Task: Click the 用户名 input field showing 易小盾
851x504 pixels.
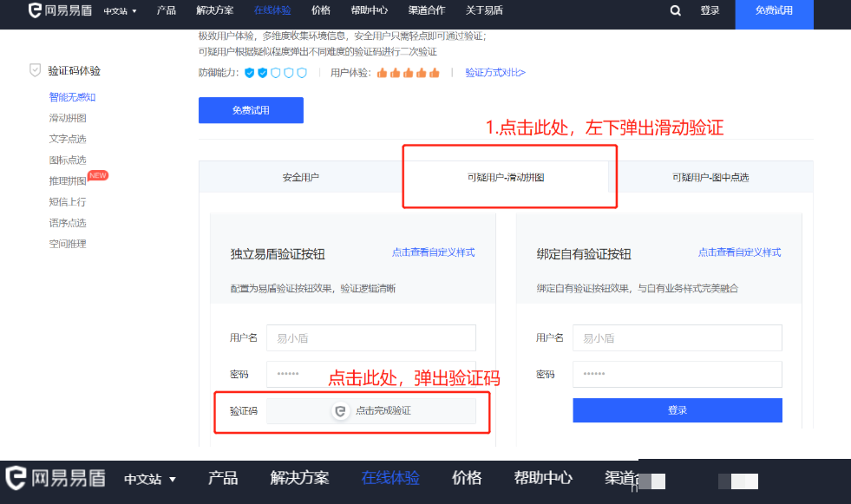Action: [x=370, y=337]
